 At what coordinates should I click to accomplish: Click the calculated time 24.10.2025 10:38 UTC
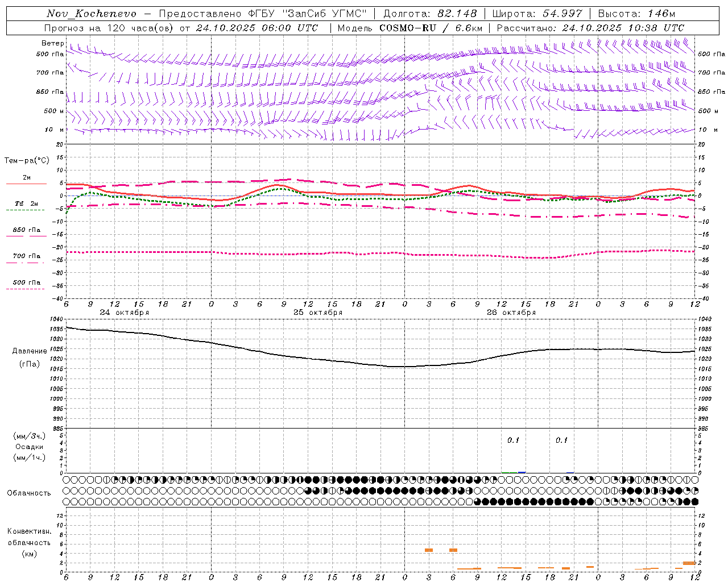click(x=623, y=28)
